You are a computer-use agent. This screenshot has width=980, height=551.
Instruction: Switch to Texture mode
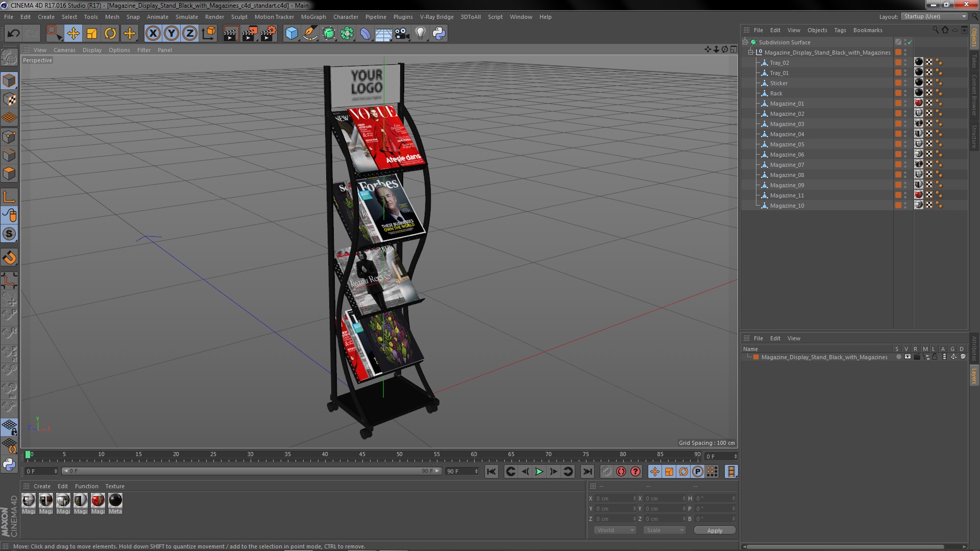point(9,99)
